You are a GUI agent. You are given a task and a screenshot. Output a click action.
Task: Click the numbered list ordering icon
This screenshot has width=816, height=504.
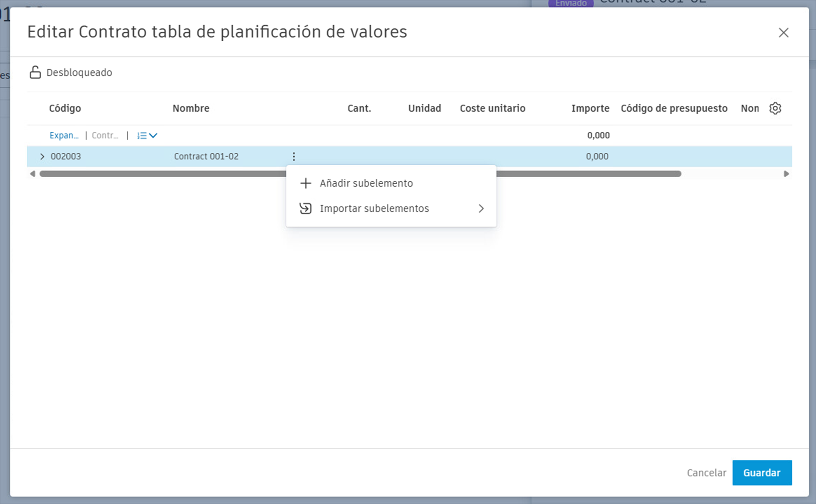click(x=141, y=135)
